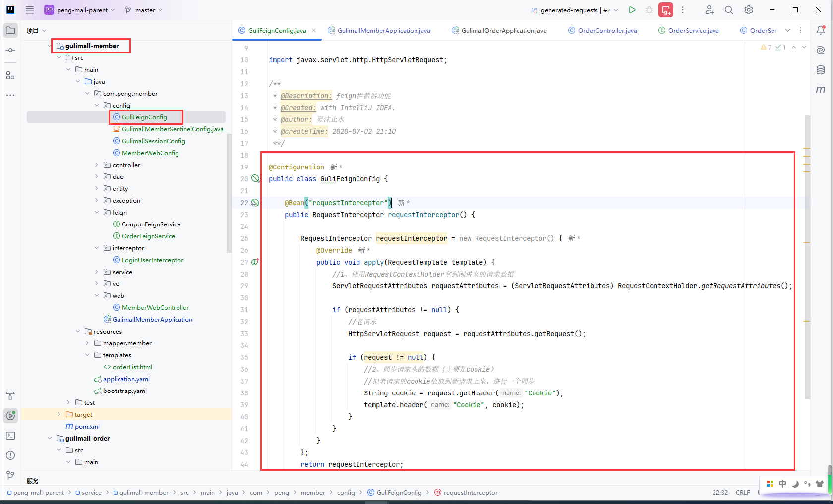Open Maven tool window icon
The height and width of the screenshot is (504, 833).
821,90
